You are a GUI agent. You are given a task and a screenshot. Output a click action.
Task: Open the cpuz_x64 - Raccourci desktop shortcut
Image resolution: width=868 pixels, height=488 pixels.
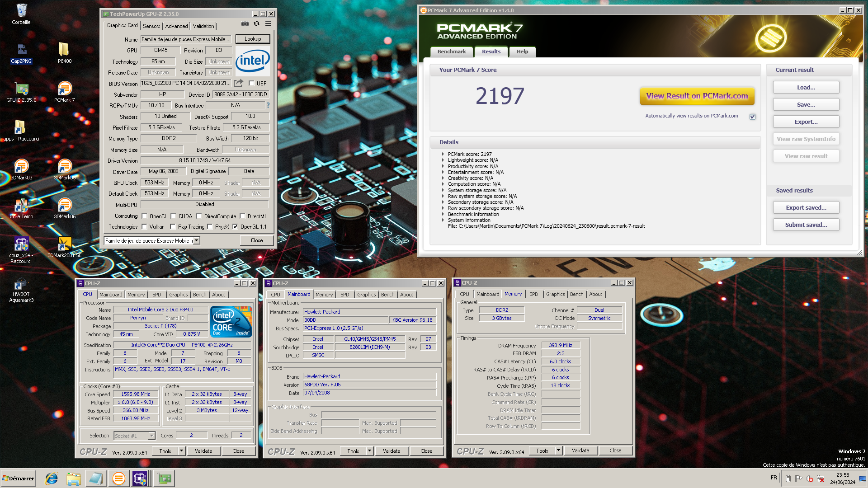[x=21, y=250]
